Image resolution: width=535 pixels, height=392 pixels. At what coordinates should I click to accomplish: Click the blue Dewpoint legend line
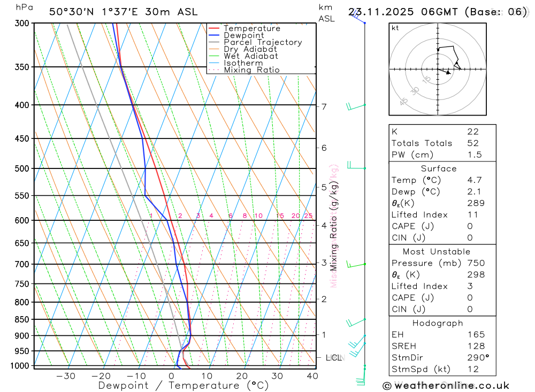click(214, 35)
